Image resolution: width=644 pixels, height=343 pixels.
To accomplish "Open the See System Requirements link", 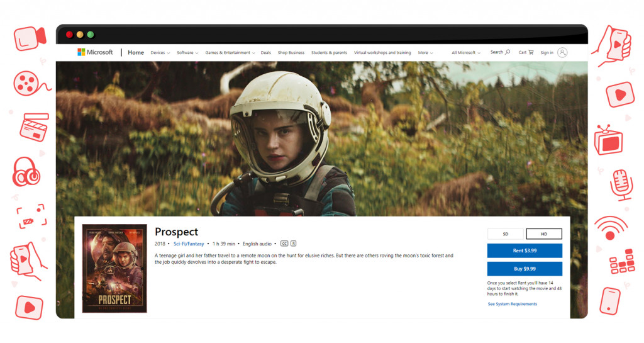I will (x=512, y=304).
